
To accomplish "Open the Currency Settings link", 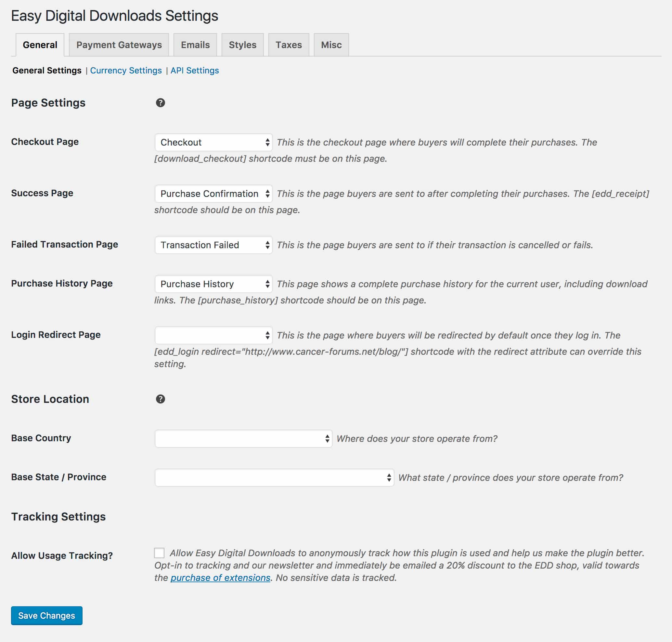I will tap(126, 71).
